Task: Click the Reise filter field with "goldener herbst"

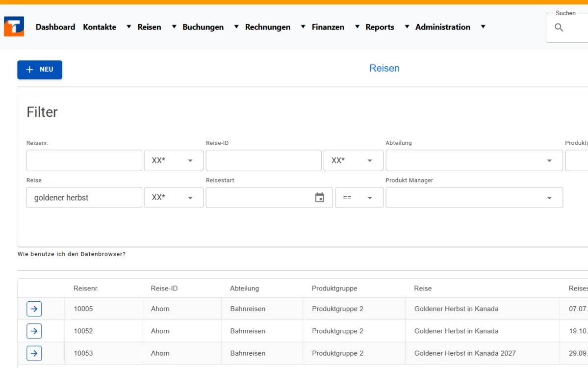Action: [84, 198]
